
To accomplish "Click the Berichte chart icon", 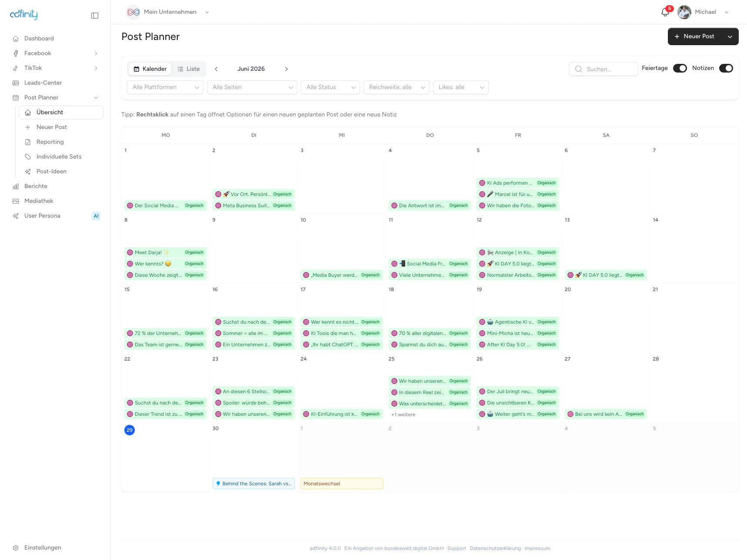I will 16,186.
